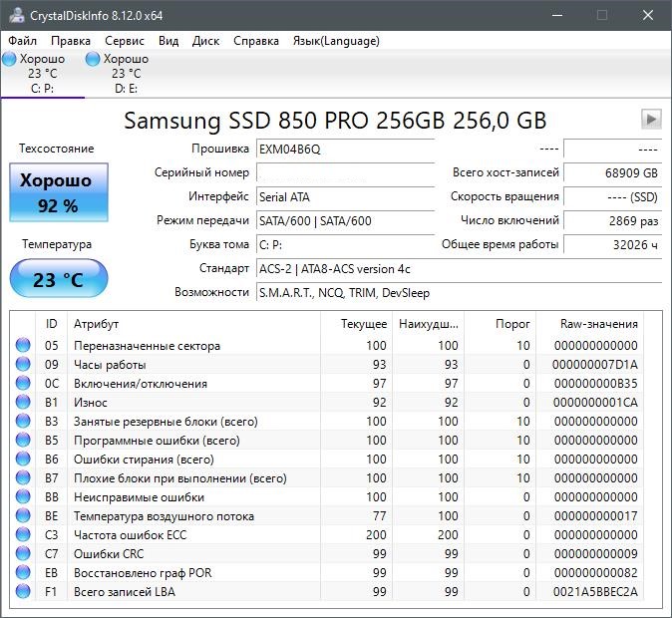Click the CrystalDiskInfo app icon in title bar
This screenshot has height=618, width=672.
pyautogui.click(x=17, y=15)
